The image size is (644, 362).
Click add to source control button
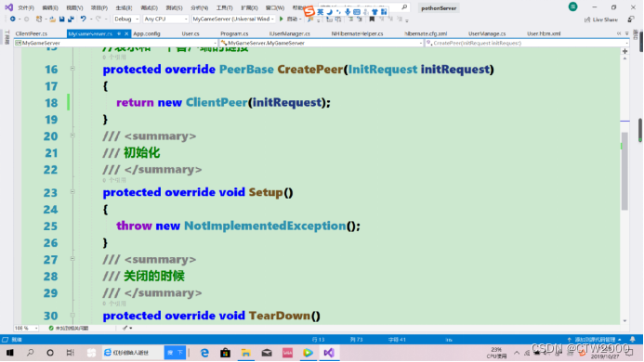pos(595,340)
